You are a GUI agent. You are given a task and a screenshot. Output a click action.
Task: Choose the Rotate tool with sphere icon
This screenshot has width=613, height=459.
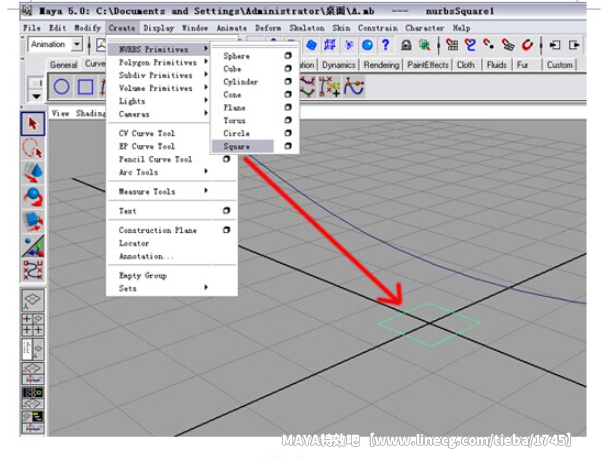[33, 197]
